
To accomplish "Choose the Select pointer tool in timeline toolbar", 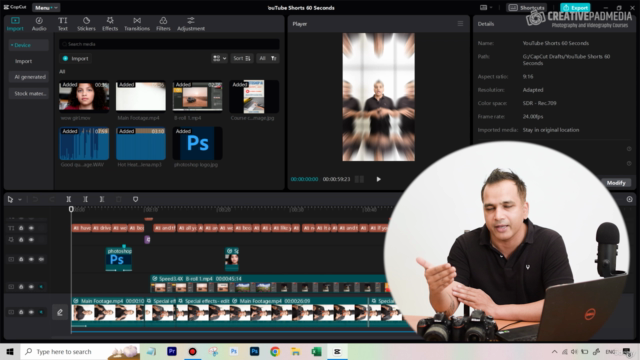I will tap(10, 199).
